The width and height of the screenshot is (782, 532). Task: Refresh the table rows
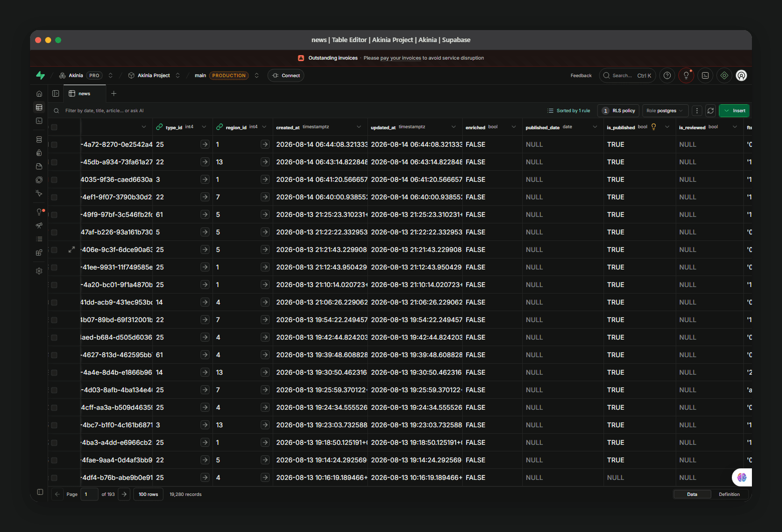pos(710,111)
